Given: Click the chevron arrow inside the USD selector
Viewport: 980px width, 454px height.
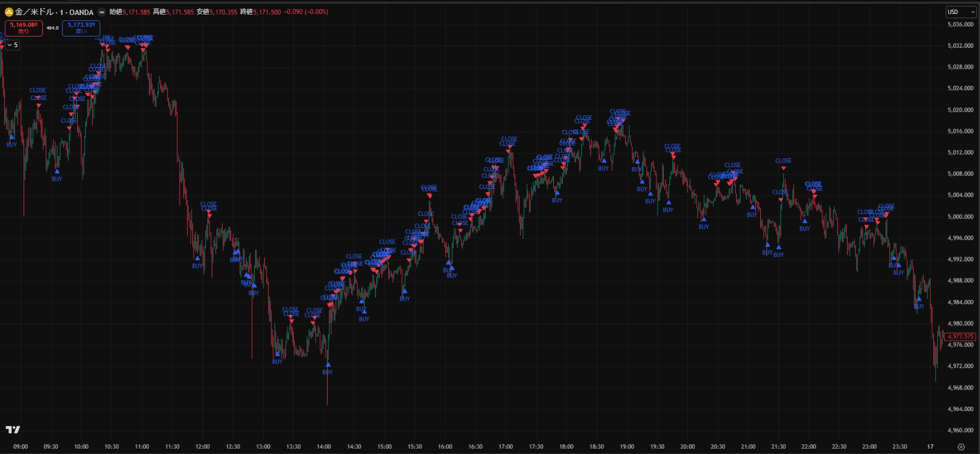Looking at the screenshot, I should (972, 12).
